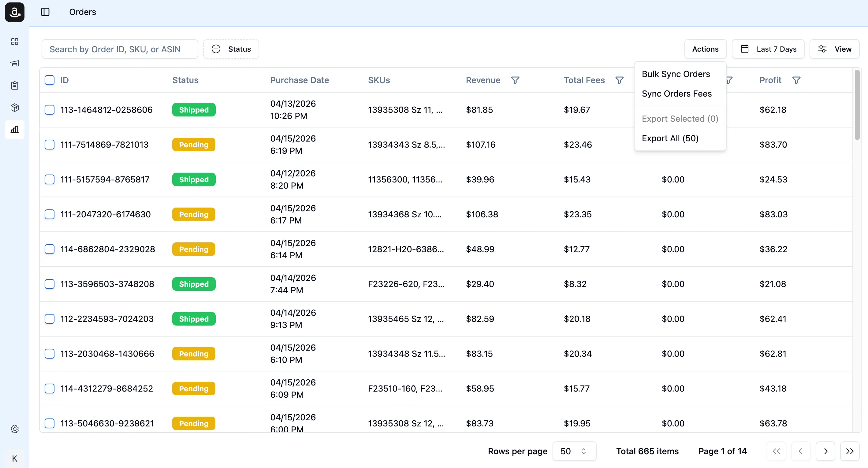Image resolution: width=868 pixels, height=468 pixels.
Task: Open the Last 7 Days date picker
Action: (768, 49)
